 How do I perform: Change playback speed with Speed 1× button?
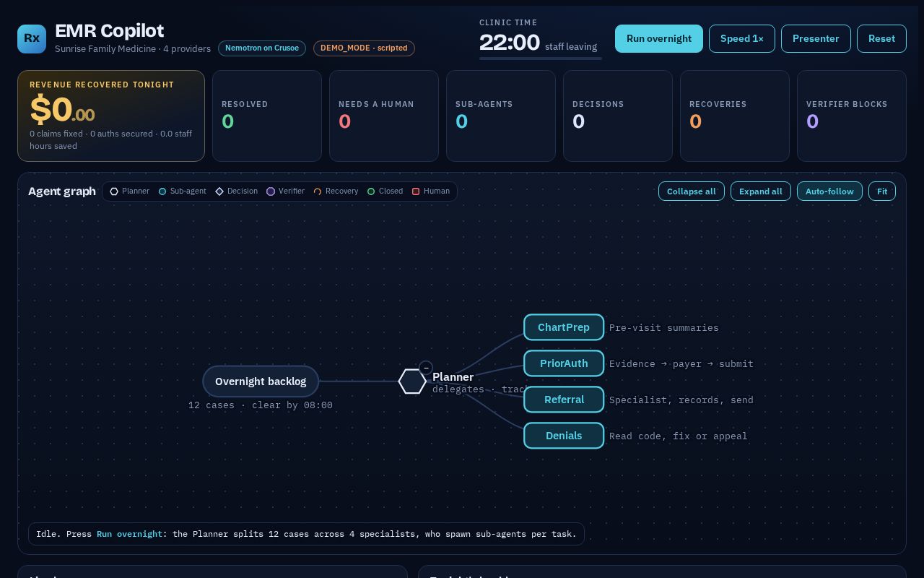742,38
